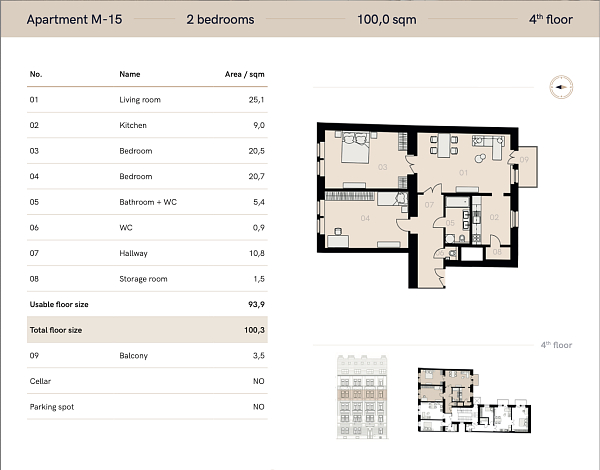Select the Kitchen row in area table

point(148,126)
